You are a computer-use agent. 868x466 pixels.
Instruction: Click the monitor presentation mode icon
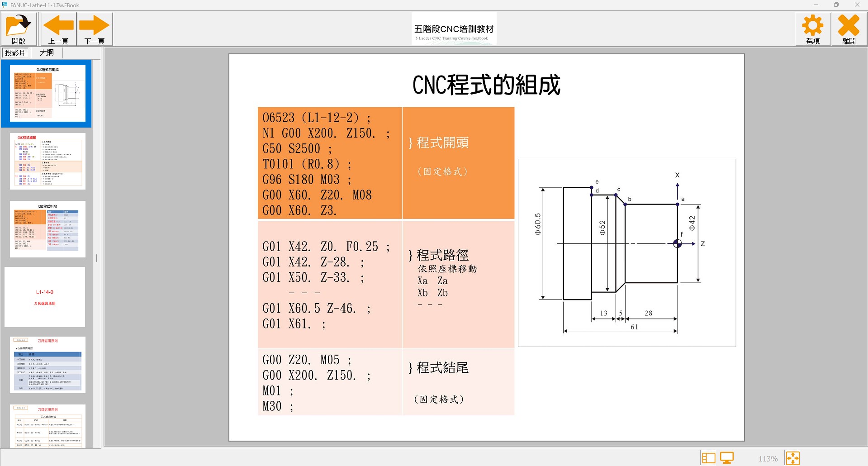pyautogui.click(x=727, y=458)
